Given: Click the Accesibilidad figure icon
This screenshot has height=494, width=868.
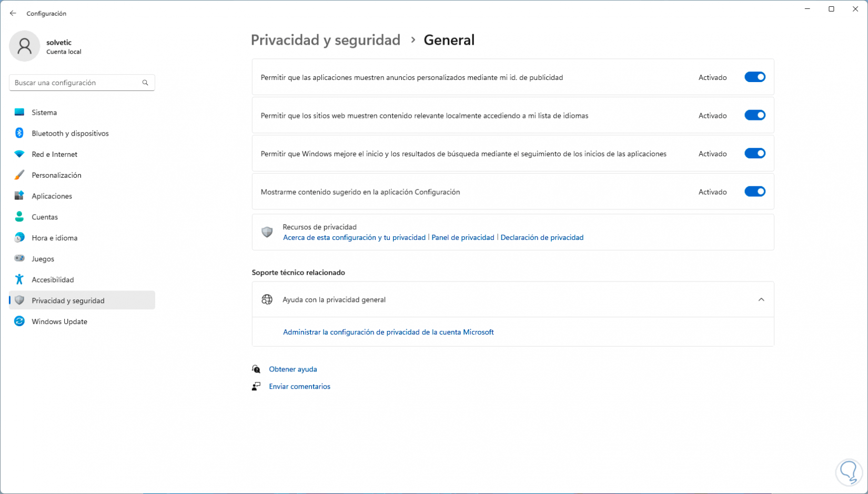Looking at the screenshot, I should tap(19, 279).
